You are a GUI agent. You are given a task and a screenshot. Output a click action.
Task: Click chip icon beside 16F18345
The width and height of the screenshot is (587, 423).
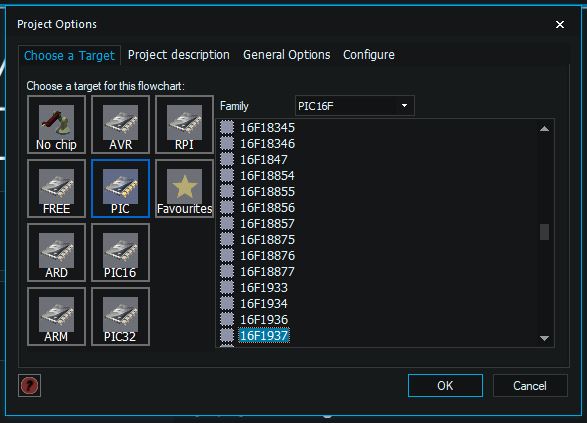227,128
